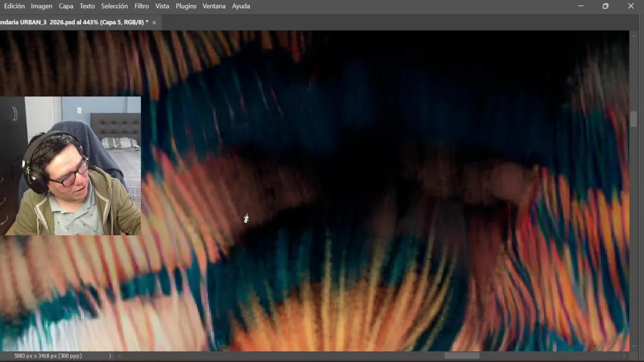Open the Edición menu
The height and width of the screenshot is (362, 644).
[x=14, y=6]
